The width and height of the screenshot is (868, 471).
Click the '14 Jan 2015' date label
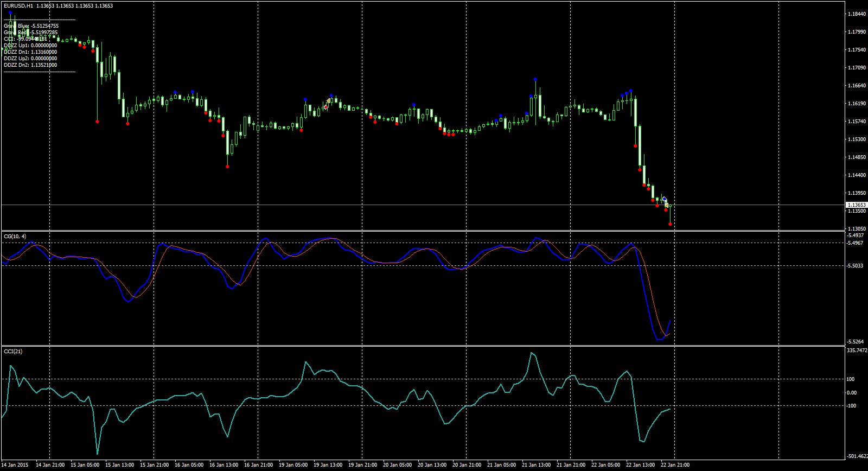click(15, 465)
